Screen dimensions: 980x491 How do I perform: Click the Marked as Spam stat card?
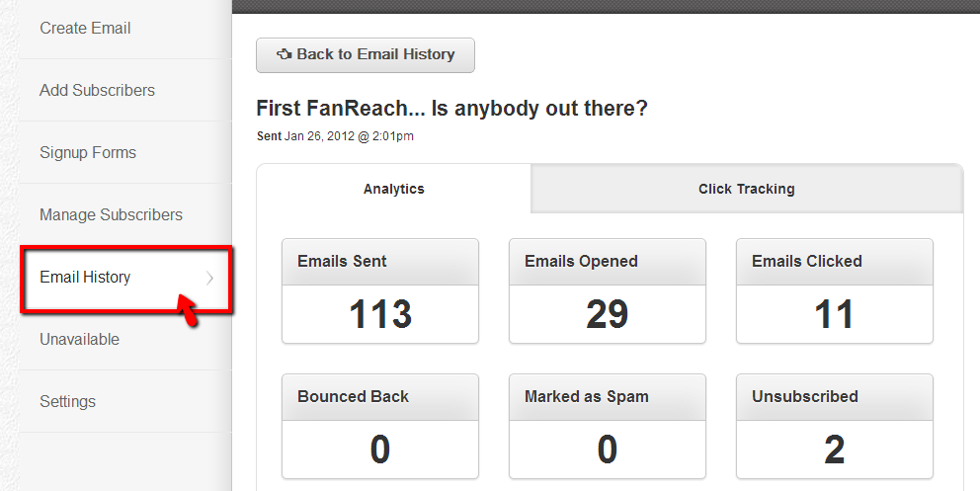tap(607, 426)
